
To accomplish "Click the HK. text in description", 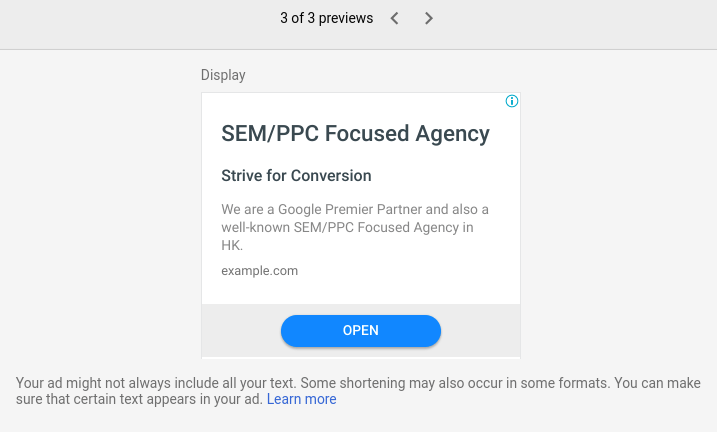I will 232,245.
